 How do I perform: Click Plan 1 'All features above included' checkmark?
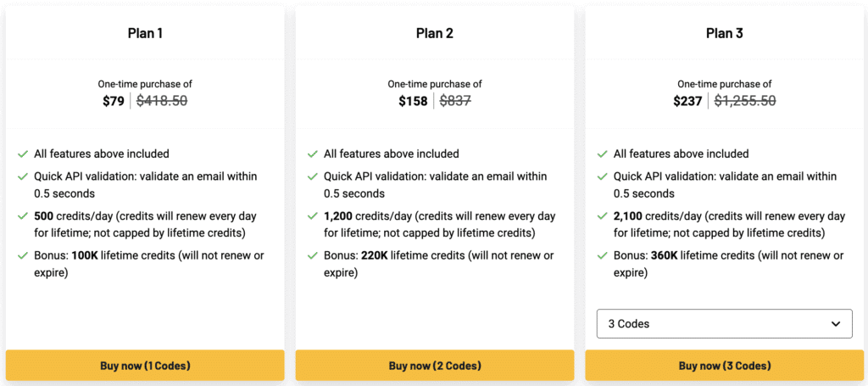click(x=22, y=154)
